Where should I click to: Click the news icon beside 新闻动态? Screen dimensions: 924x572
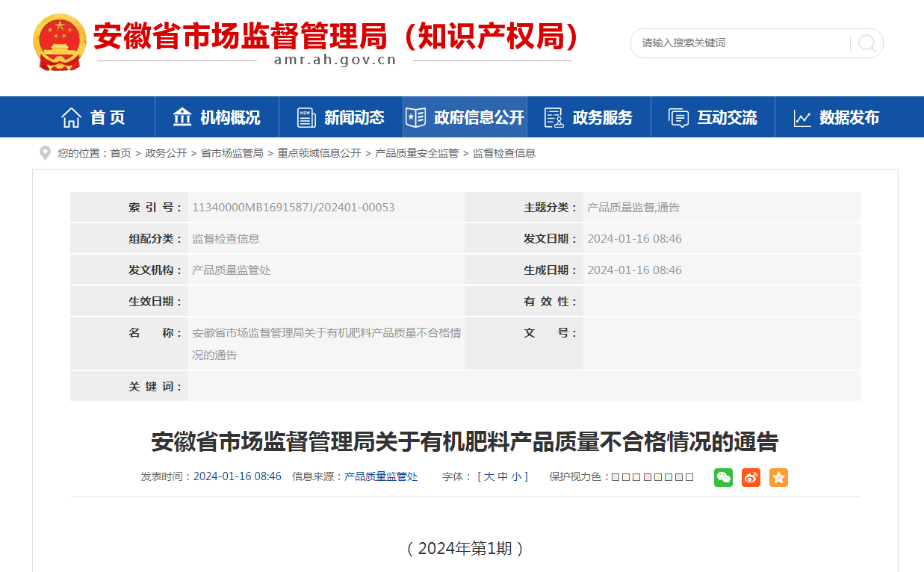point(306,117)
